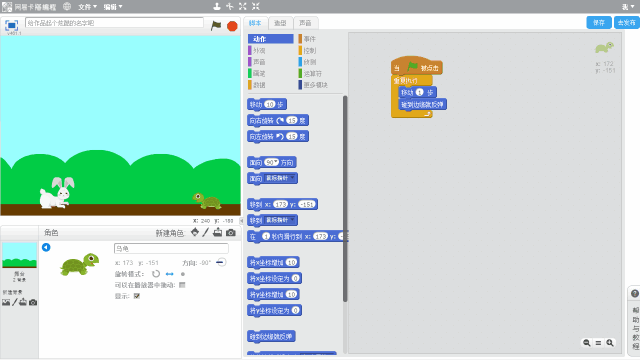Set rotation style to left-right flip

[x=169, y=274]
